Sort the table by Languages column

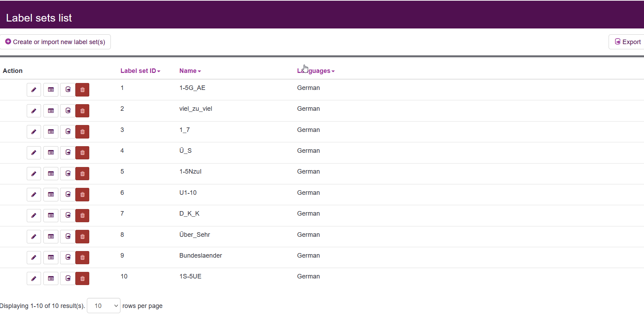pyautogui.click(x=316, y=71)
